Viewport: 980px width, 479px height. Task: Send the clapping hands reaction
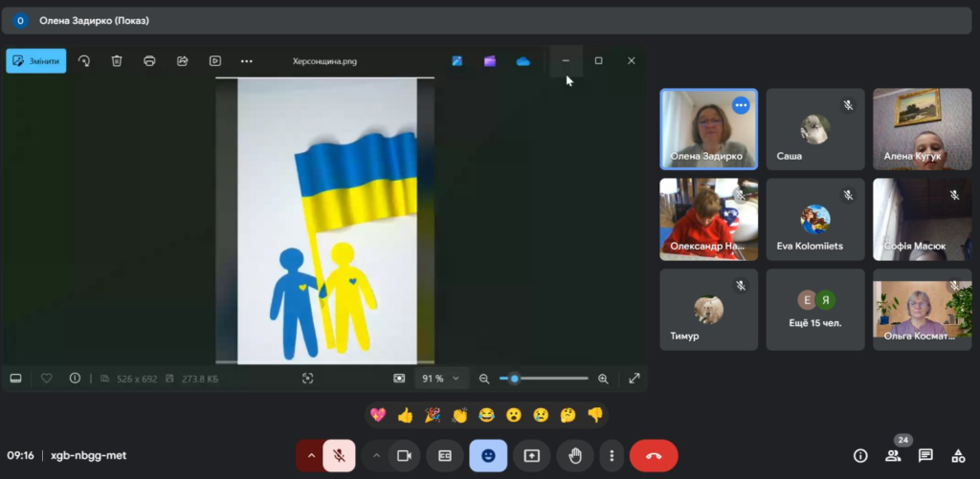(x=459, y=415)
